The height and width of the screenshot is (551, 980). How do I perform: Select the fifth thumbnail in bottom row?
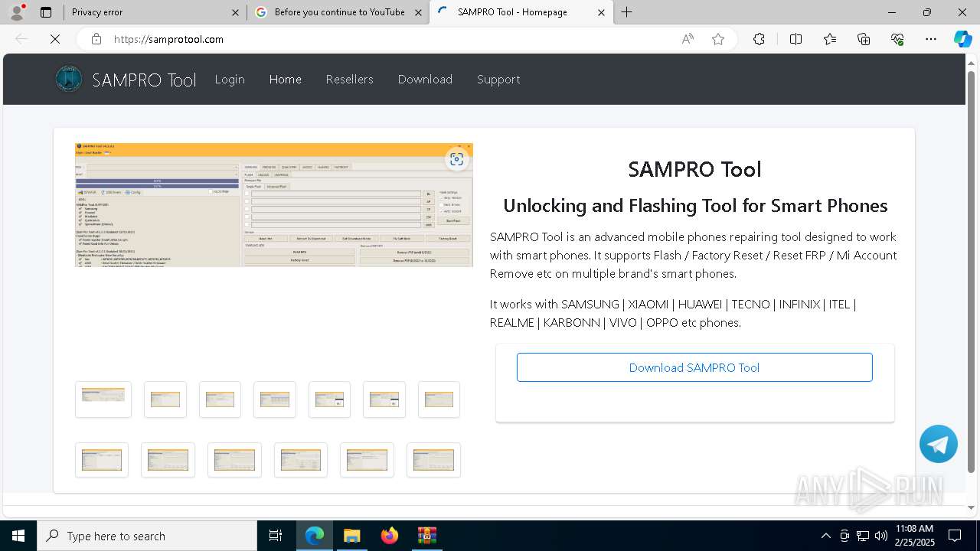click(367, 460)
